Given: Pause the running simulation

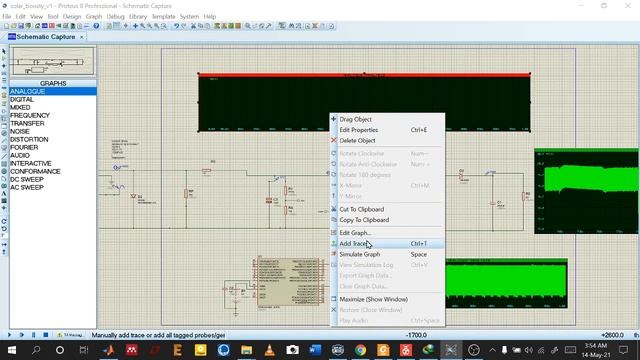Looking at the screenshot, I should [x=33, y=335].
